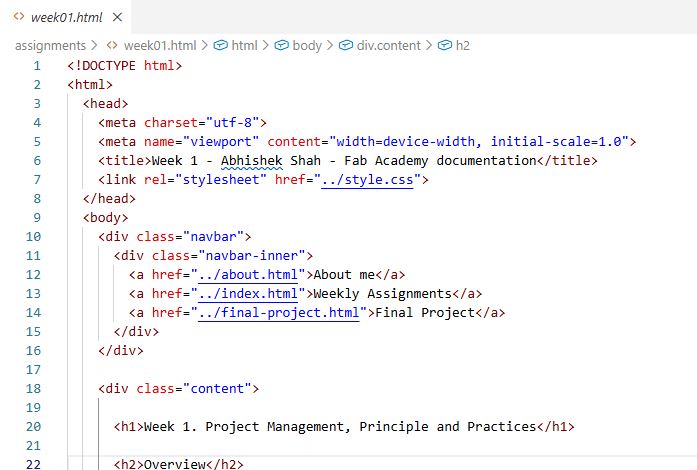Click the "viewport" attribute value
This screenshot has width=697, height=470.
(x=220, y=142)
